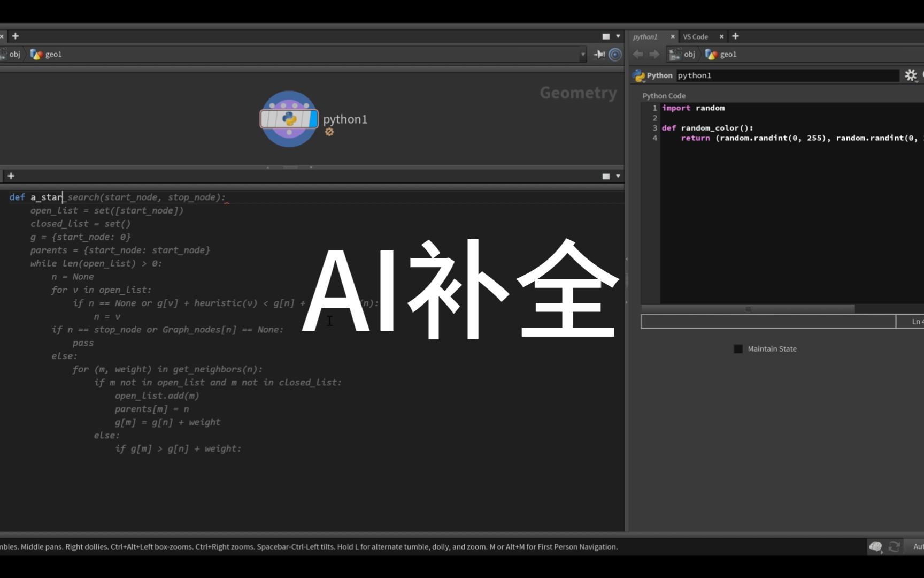The width and height of the screenshot is (924, 578).
Task: Toggle the pin icon on the network editor path bar
Action: click(x=598, y=54)
